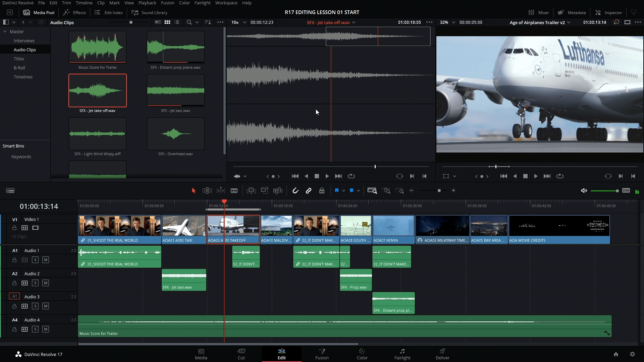Select the Blade Edit mode tool

point(234,190)
